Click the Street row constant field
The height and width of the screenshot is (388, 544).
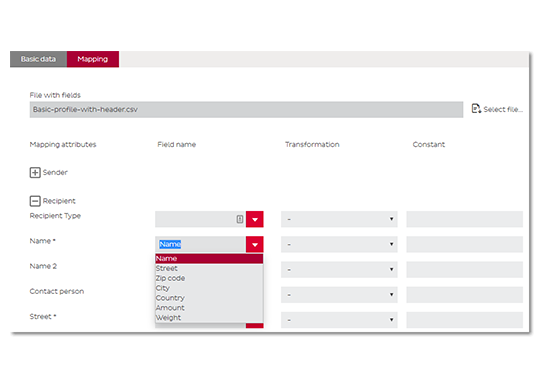pos(465,320)
